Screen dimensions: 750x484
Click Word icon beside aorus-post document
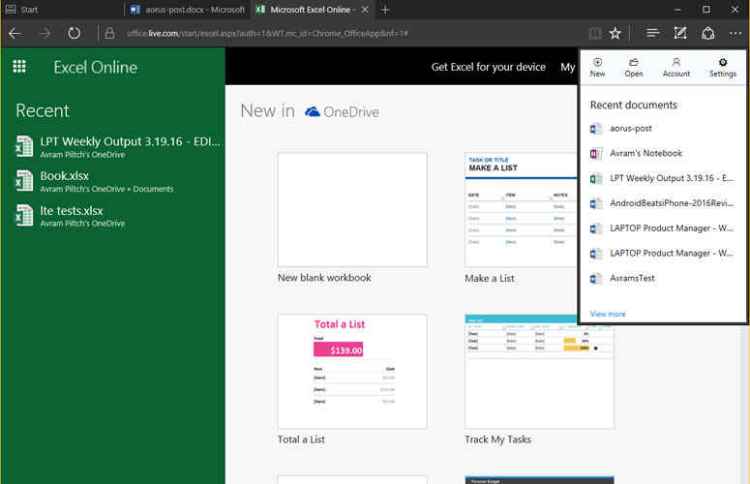point(596,129)
